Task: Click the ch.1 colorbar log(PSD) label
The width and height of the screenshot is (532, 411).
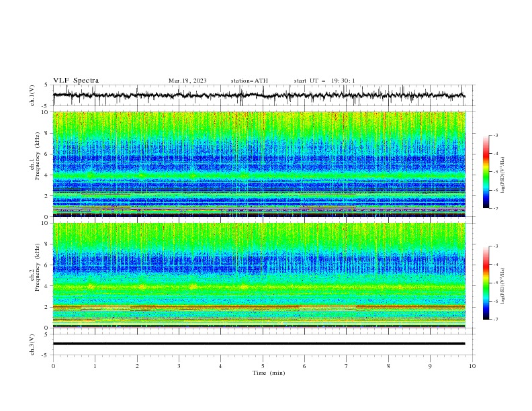Action: click(502, 175)
